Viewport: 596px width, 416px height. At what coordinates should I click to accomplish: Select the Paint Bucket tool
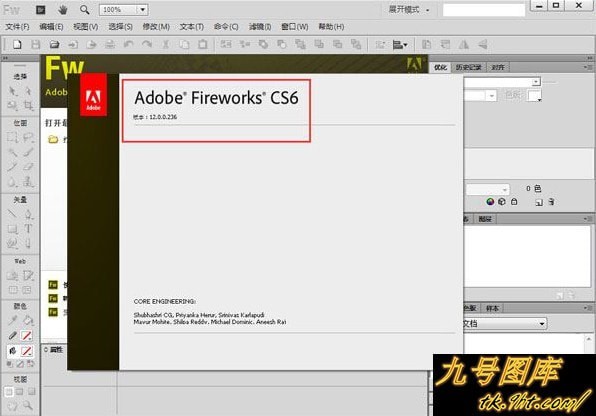[28, 321]
